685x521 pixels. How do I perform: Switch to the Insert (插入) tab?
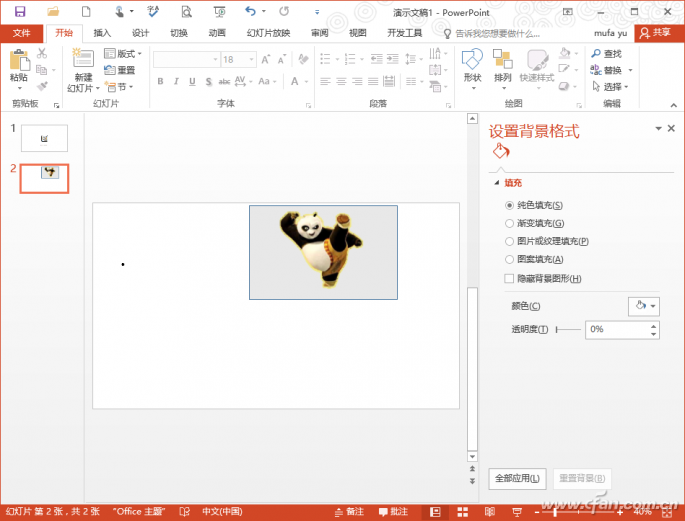click(x=102, y=33)
